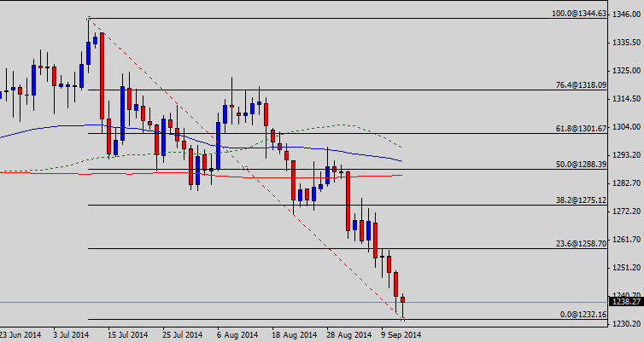
Task: Select the green dashed indicator line
Action: tap(342, 125)
